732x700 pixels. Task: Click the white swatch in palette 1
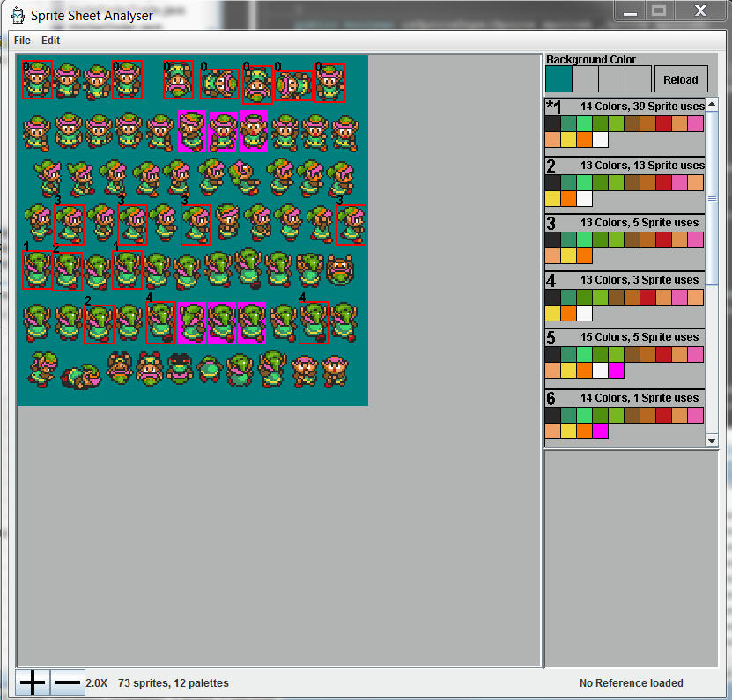click(x=600, y=139)
